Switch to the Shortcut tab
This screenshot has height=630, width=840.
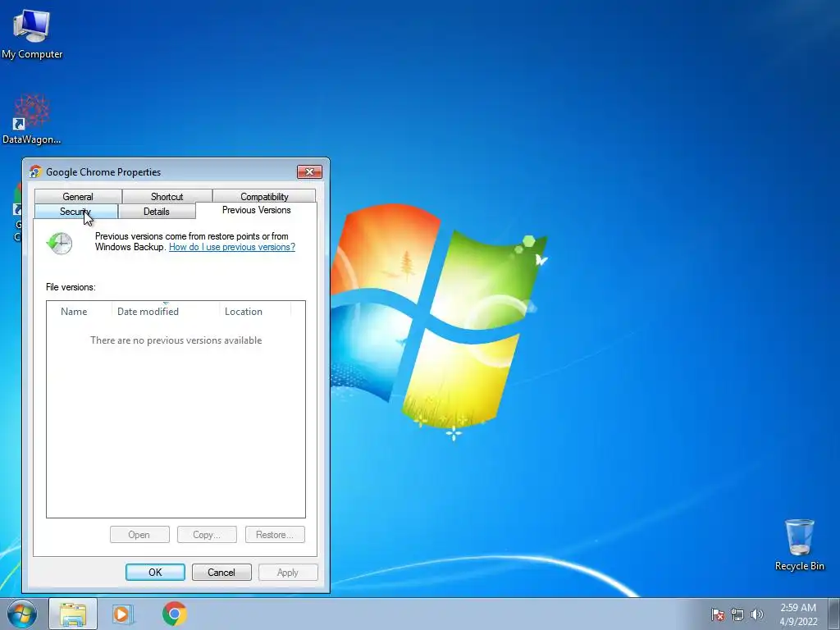click(x=167, y=197)
